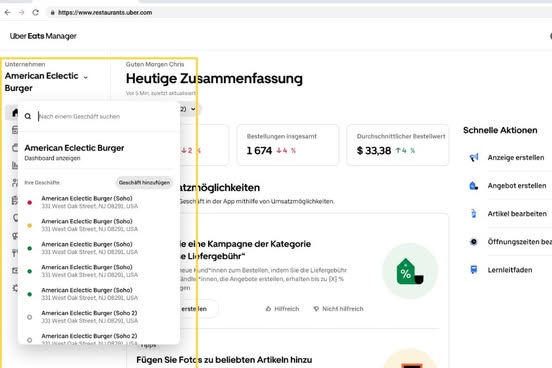Click the thumbs-down Nicht hilfreich icon

(316, 309)
